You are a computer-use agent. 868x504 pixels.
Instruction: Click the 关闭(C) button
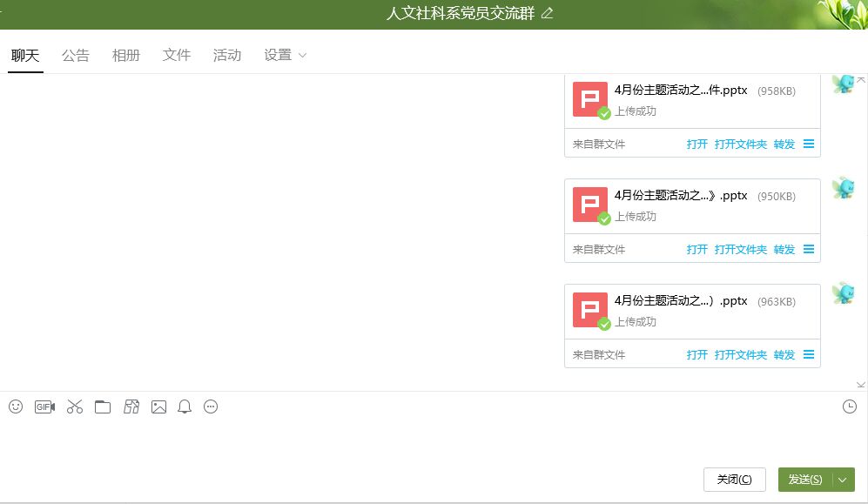pyautogui.click(x=735, y=480)
